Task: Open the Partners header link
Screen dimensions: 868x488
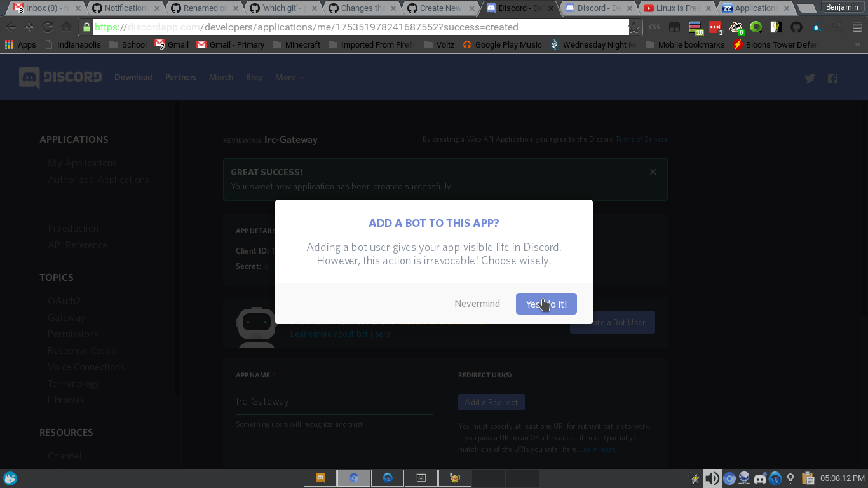Action: point(180,78)
